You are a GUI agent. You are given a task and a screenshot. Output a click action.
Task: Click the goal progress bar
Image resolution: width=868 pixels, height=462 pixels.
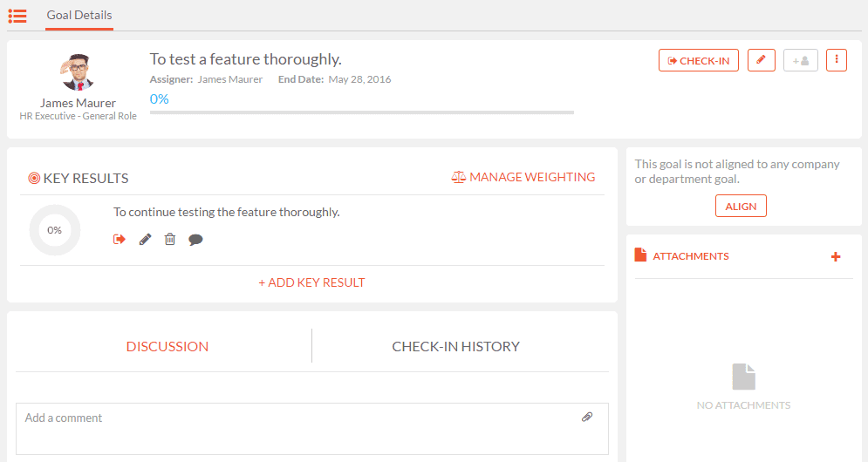(362, 112)
